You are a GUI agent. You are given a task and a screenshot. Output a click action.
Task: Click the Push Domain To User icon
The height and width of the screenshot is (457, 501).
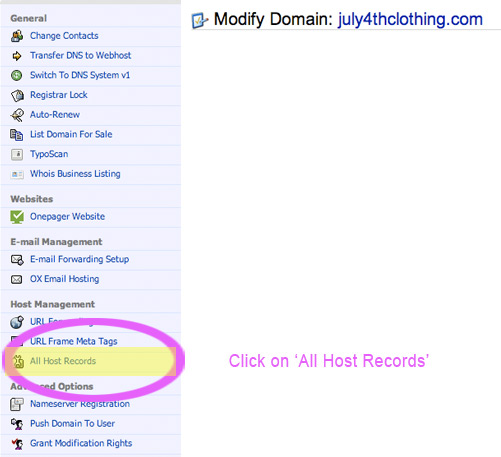click(17, 424)
